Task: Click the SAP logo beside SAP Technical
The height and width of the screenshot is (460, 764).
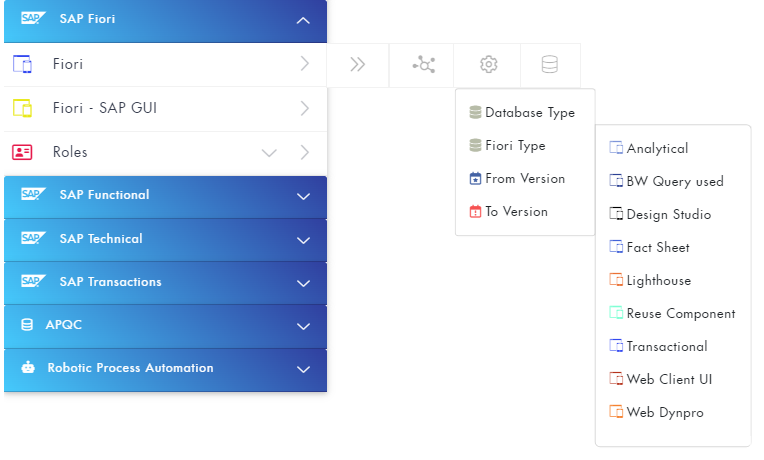Action: click(33, 238)
